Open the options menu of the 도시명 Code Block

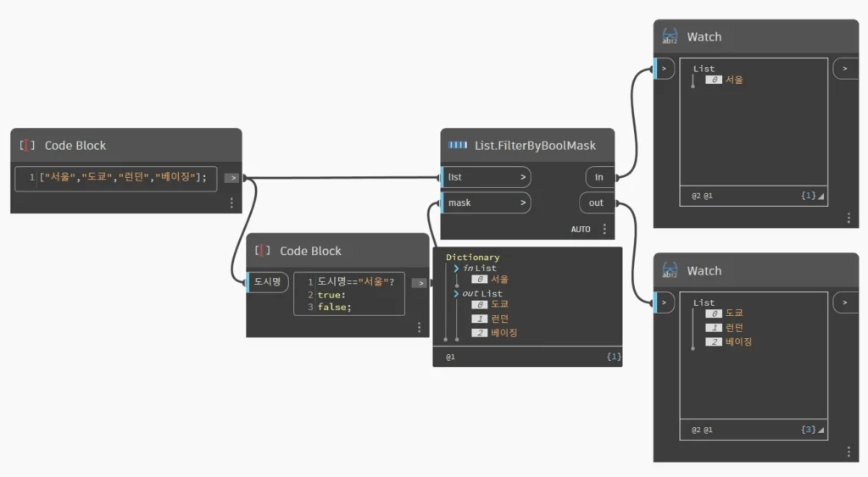419,328
